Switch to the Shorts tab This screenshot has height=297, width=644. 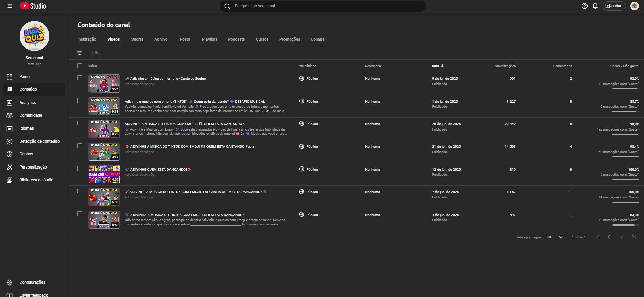click(x=137, y=39)
